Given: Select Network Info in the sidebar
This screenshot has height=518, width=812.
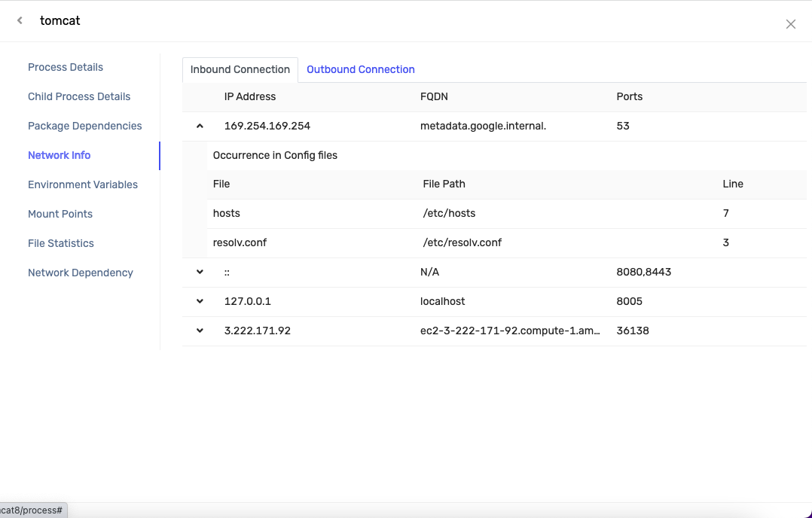Looking at the screenshot, I should [x=59, y=155].
